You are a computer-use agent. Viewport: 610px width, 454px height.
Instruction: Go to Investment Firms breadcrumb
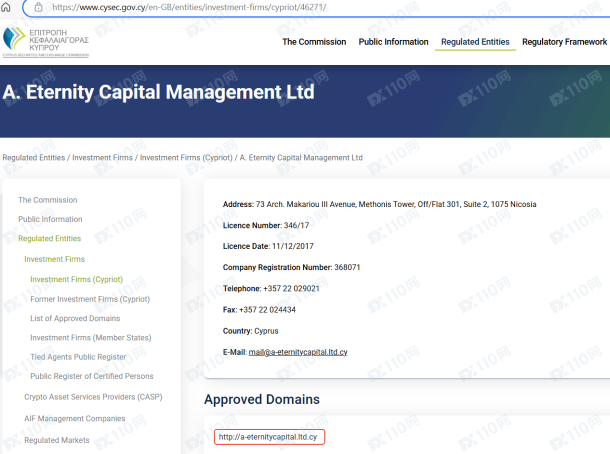pos(102,158)
